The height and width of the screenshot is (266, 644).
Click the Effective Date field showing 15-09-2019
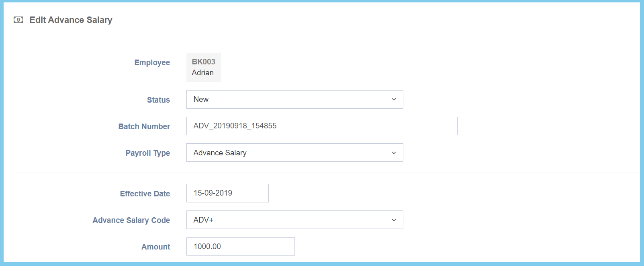pos(227,193)
